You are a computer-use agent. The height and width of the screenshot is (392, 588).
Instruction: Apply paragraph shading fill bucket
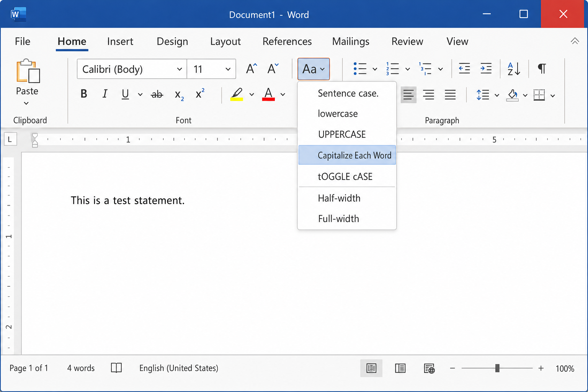pos(512,95)
